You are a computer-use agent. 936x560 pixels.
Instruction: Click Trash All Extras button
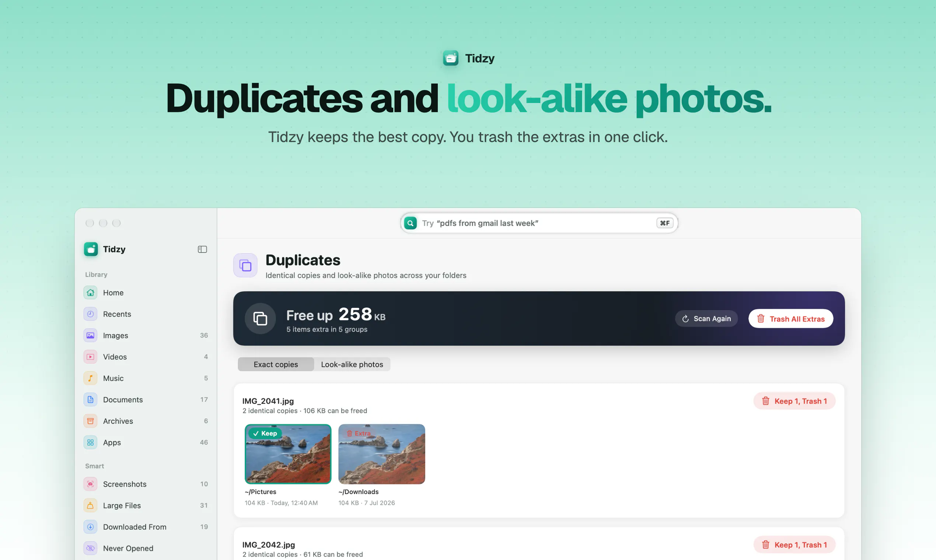tap(791, 318)
